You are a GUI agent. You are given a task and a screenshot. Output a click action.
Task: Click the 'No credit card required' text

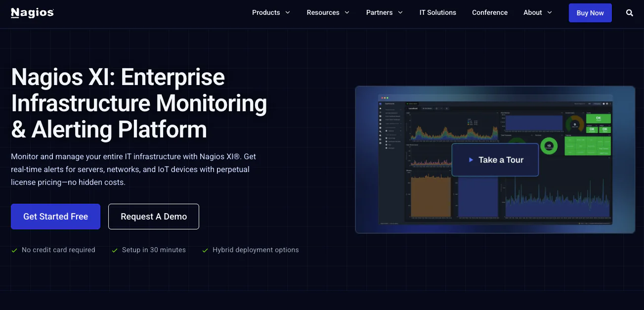[58, 250]
